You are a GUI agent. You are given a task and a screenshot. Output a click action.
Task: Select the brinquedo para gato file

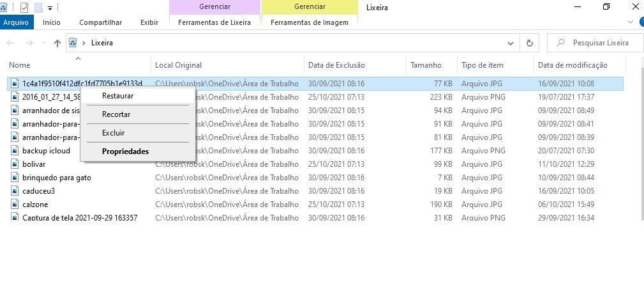tap(56, 178)
